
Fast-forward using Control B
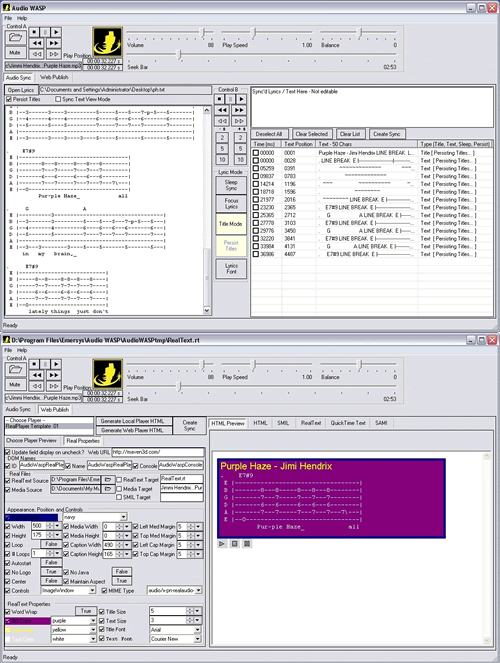click(x=239, y=110)
